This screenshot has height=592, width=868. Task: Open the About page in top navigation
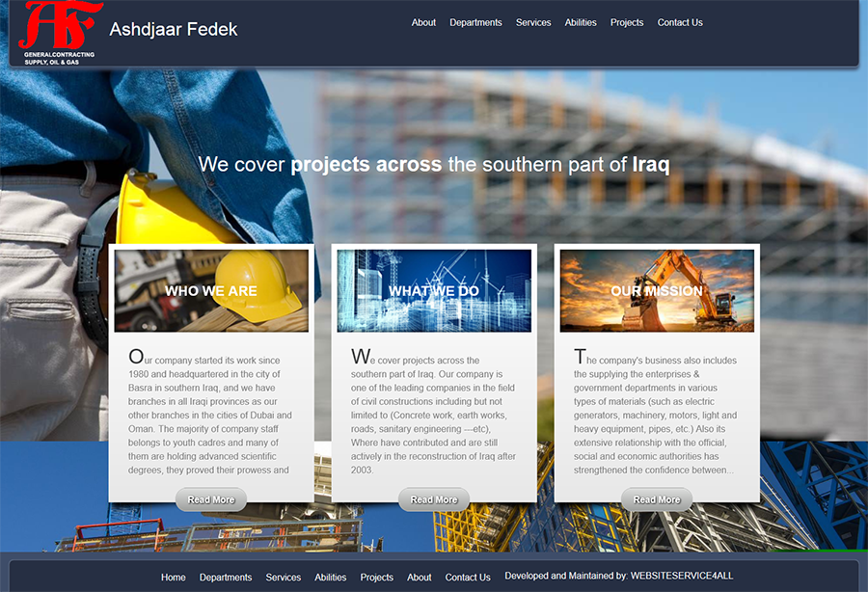point(423,22)
